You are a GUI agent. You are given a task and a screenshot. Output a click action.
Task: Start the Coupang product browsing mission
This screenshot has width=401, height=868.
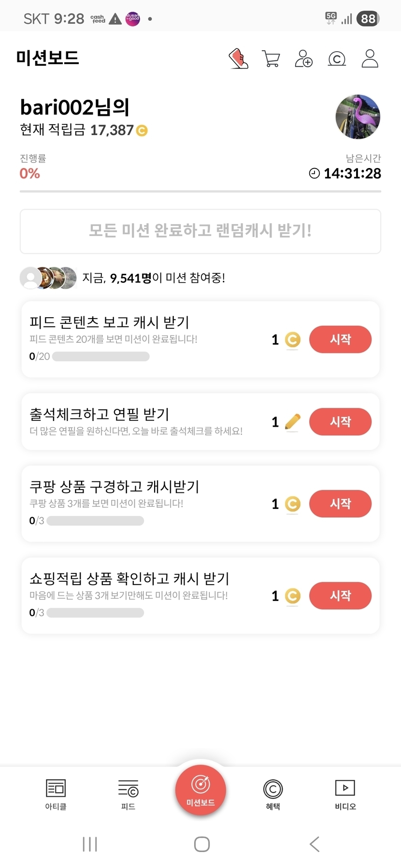(340, 504)
